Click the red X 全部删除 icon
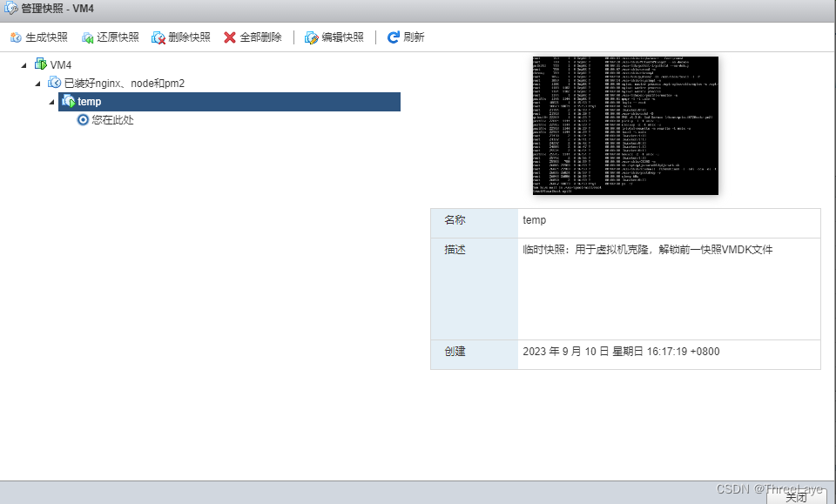Viewport: 836px width, 504px height. coord(230,37)
